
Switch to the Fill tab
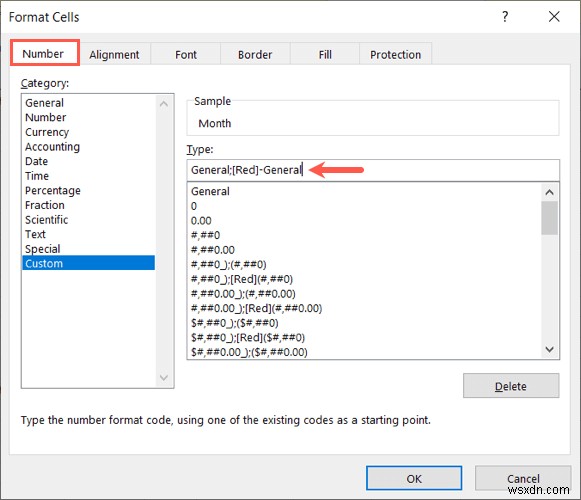coord(325,54)
